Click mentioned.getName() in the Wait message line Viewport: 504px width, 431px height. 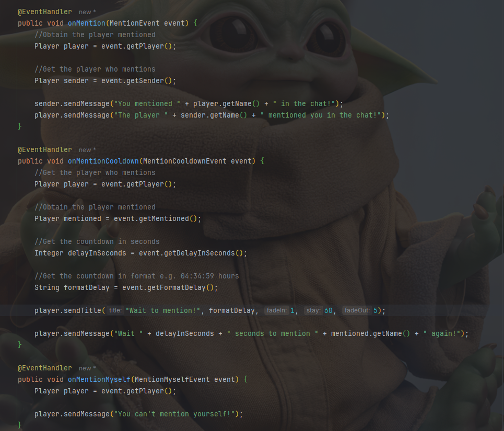click(x=371, y=334)
